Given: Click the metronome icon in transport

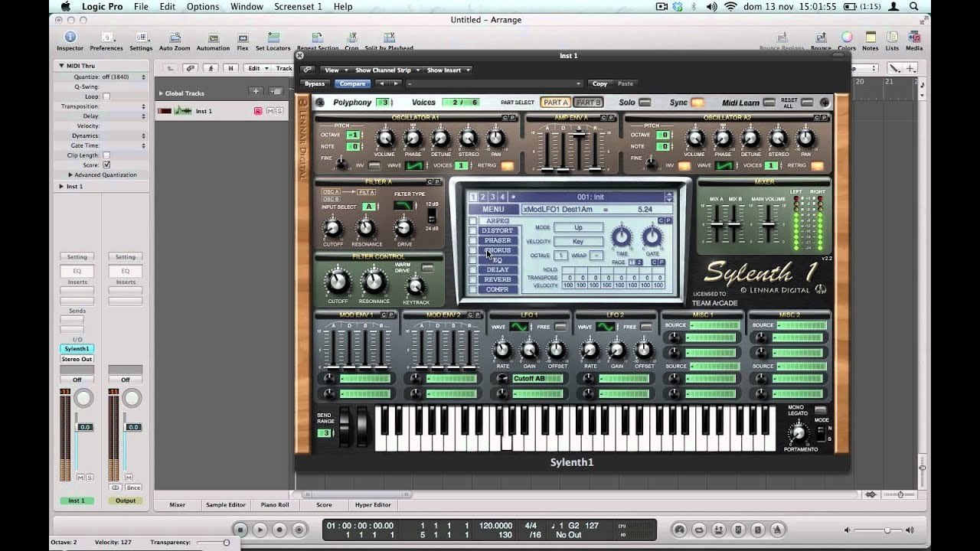Looking at the screenshot, I should [x=777, y=530].
